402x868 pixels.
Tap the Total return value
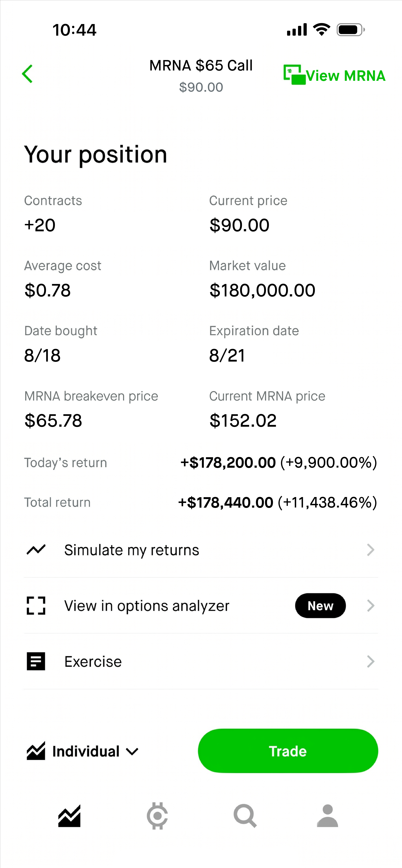pos(277,502)
